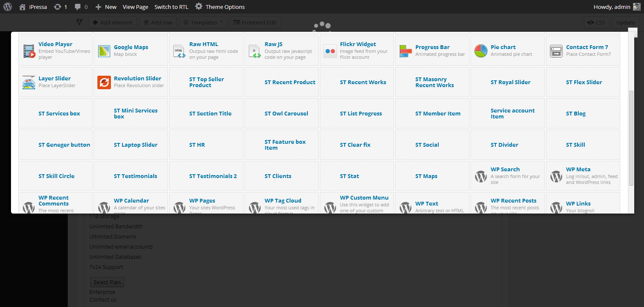Click the Frontend Edit button

click(255, 22)
